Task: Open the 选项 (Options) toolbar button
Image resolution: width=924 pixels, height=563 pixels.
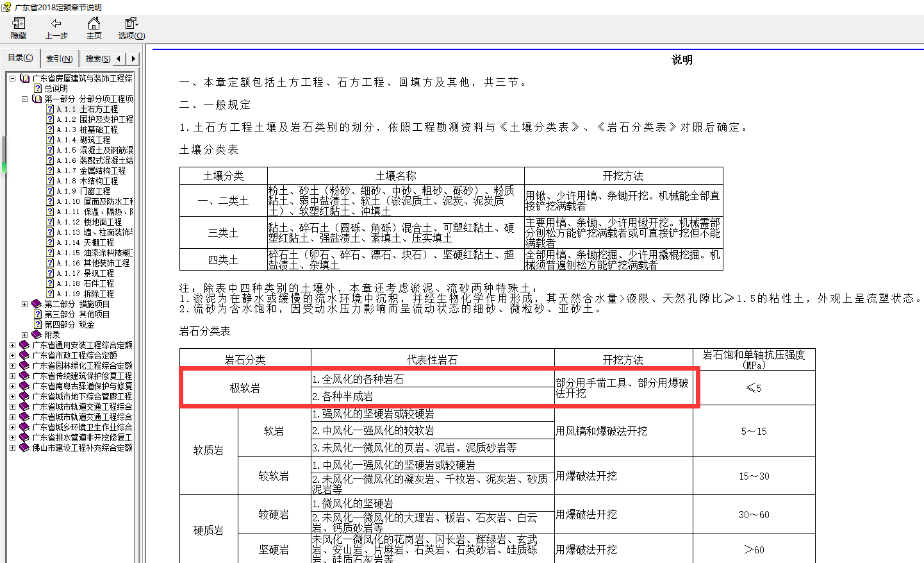Action: tap(131, 28)
